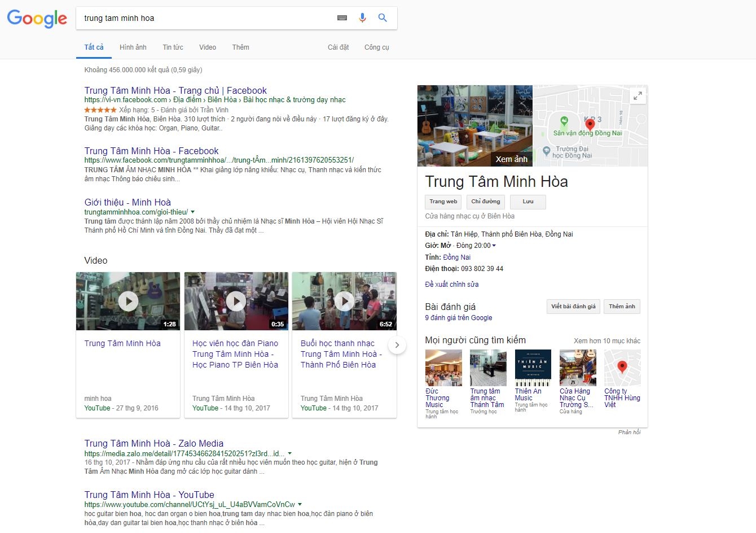
Task: Open dropdown arrow beside trungtamminhhoa.com URL
Action: click(193, 212)
